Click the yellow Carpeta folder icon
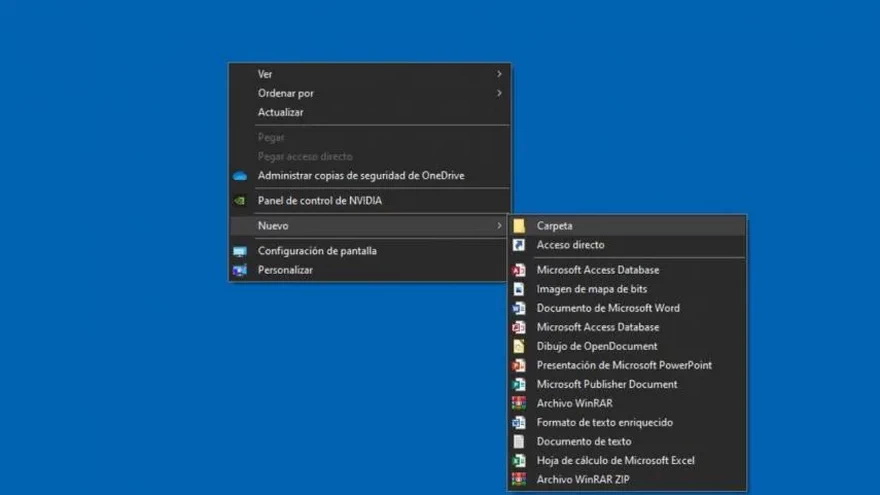Viewport: 880px width, 495px height. [519, 226]
